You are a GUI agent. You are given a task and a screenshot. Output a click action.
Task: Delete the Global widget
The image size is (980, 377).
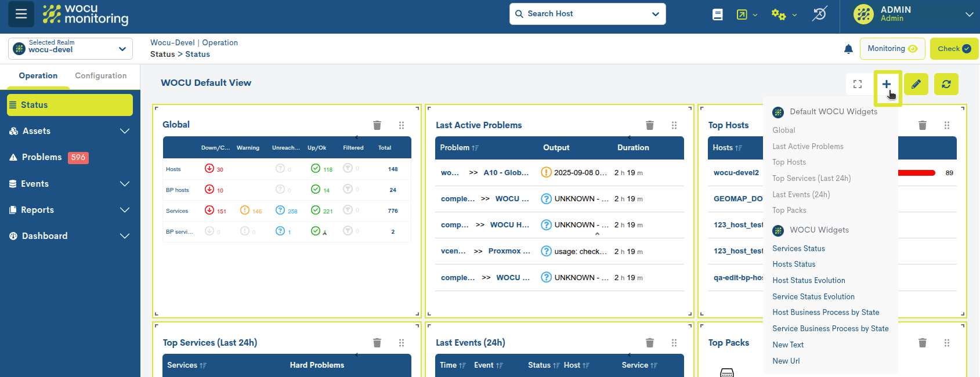click(x=377, y=125)
